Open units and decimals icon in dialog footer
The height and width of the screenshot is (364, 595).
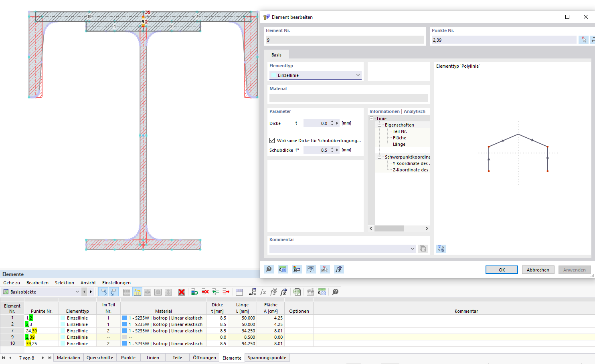coord(283,269)
